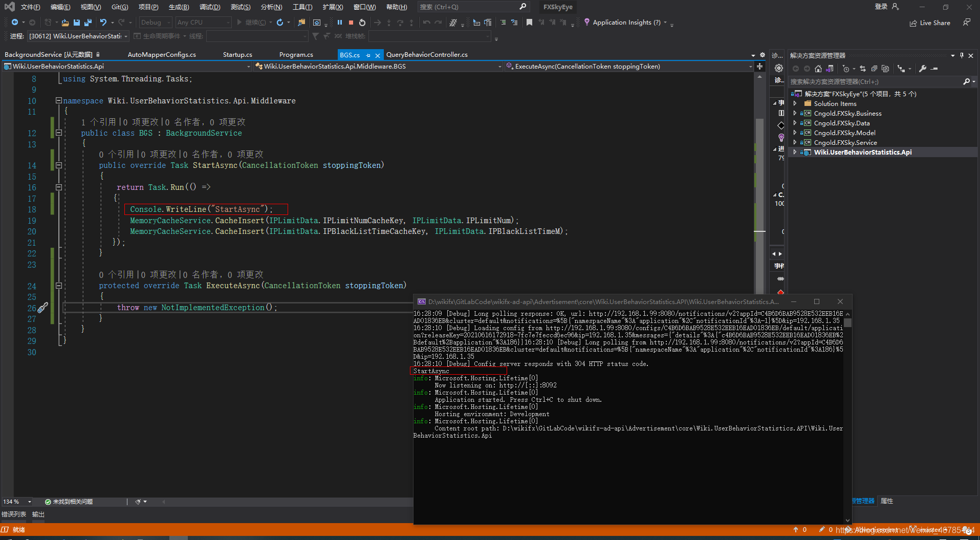Restart the debug session icon
Image resolution: width=980 pixels, height=540 pixels.
(362, 23)
